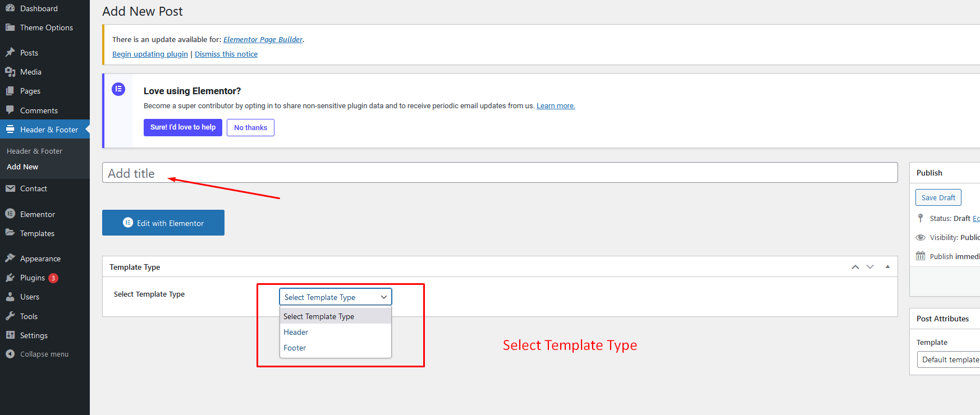The width and height of the screenshot is (980, 415).
Task: Click the Tools menu label
Action: click(29, 316)
